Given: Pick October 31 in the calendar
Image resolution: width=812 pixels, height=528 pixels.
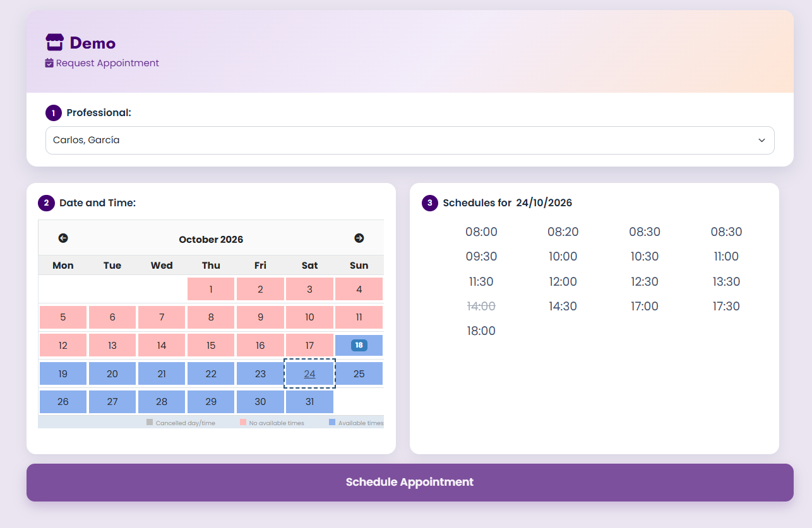Looking at the screenshot, I should point(309,402).
